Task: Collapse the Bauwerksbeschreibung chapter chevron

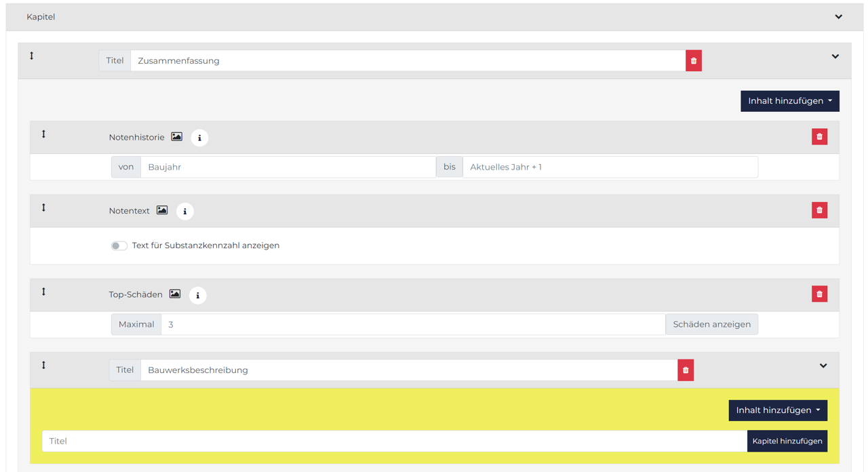Action: [823, 366]
